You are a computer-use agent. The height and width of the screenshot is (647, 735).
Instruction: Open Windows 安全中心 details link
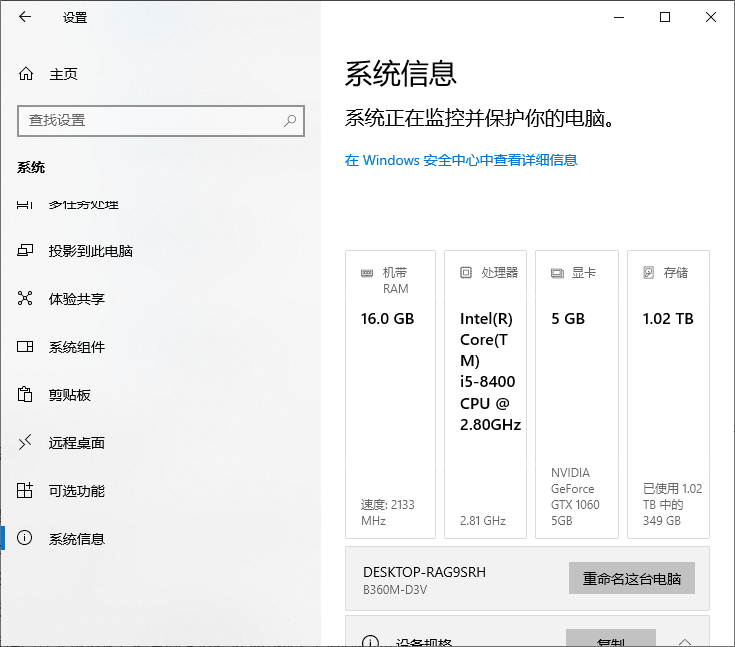point(461,160)
